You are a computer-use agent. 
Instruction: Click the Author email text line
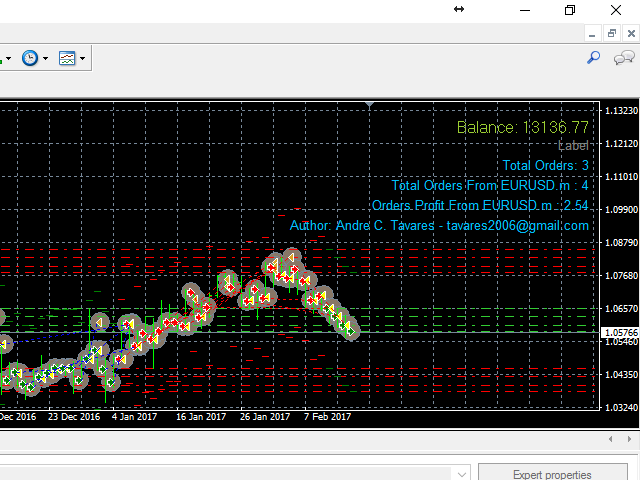(439, 225)
